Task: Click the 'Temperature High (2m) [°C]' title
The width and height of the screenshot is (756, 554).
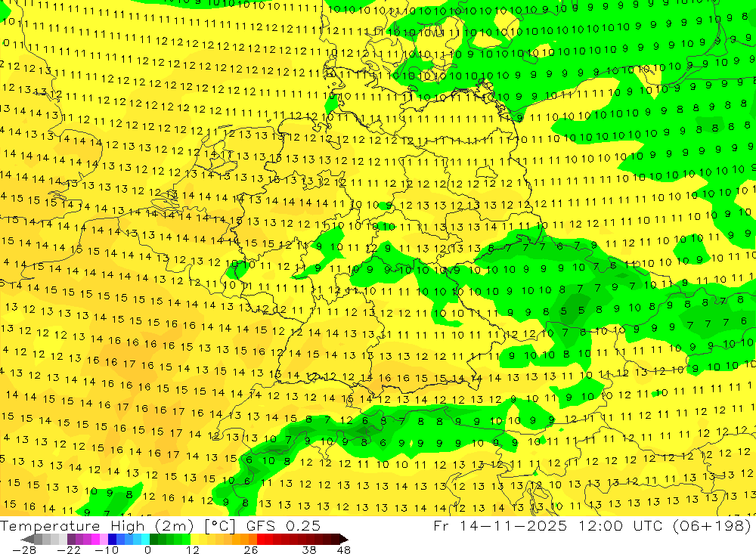Action: (117, 525)
